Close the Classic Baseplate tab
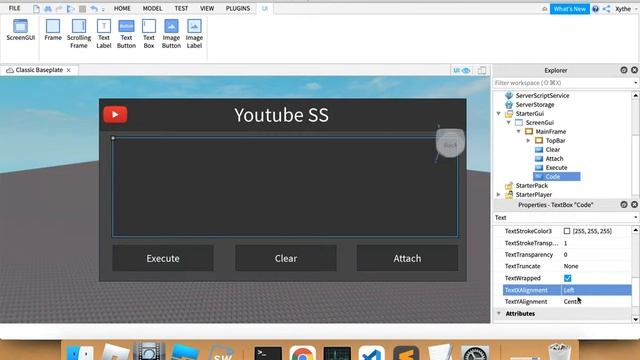This screenshot has height=360, width=640. [69, 70]
